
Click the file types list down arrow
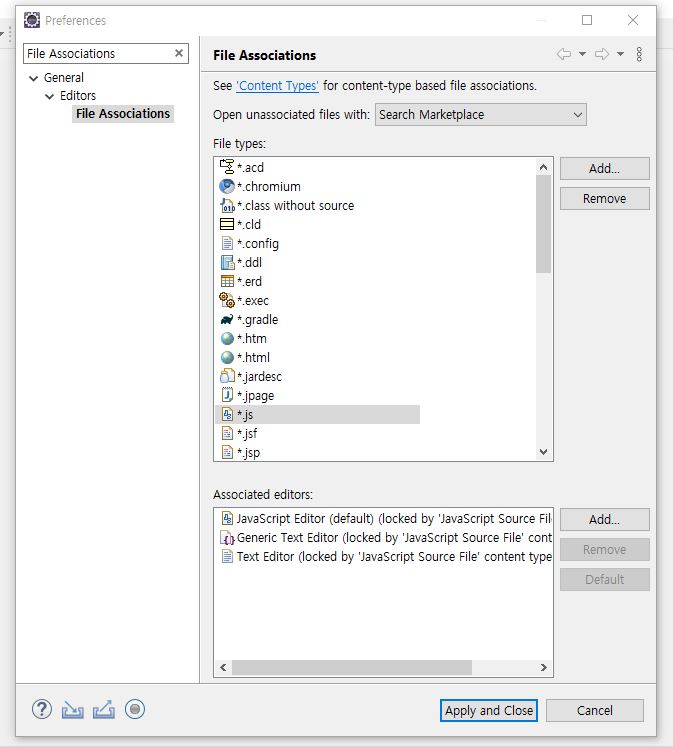point(543,452)
